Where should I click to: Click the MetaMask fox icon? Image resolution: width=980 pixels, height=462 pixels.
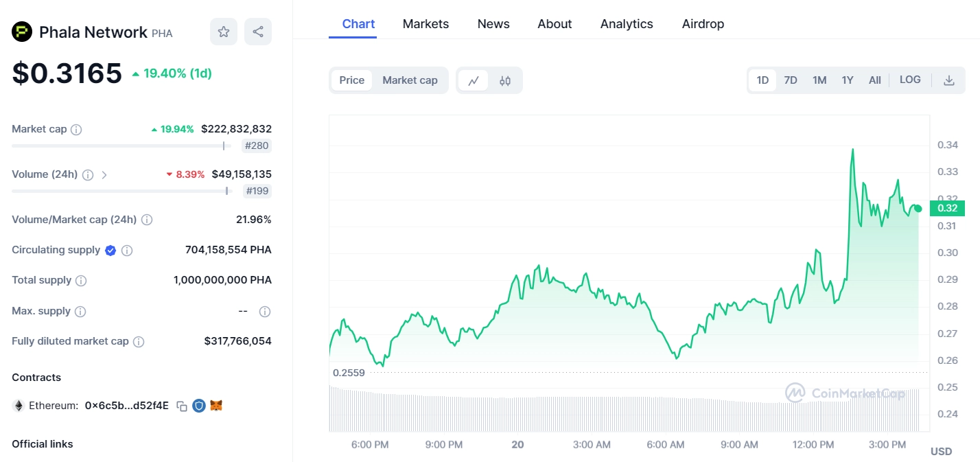pos(216,406)
